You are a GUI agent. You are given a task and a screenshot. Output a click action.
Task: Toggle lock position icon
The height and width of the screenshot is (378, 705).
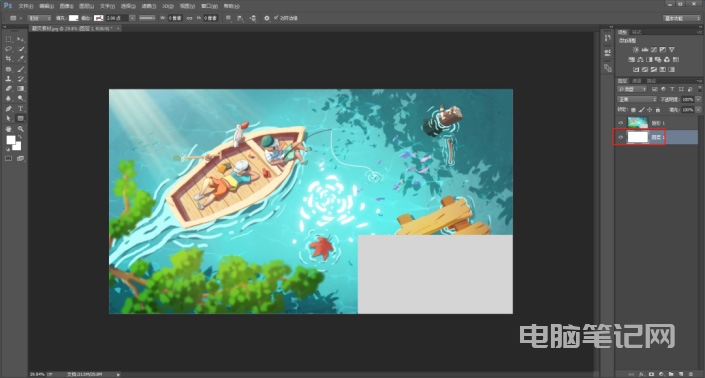pos(650,110)
